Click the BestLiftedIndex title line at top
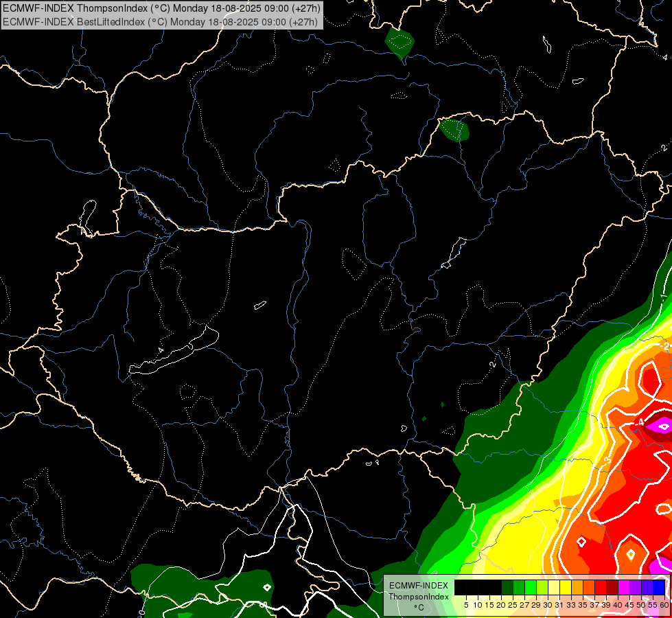Screen dimensions: 672x618 coord(161,22)
